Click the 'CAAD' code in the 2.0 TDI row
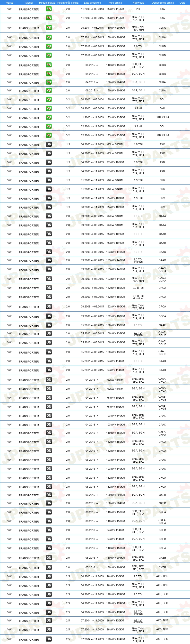This screenshot has width=190, height=644. pyautogui.click(x=162, y=361)
